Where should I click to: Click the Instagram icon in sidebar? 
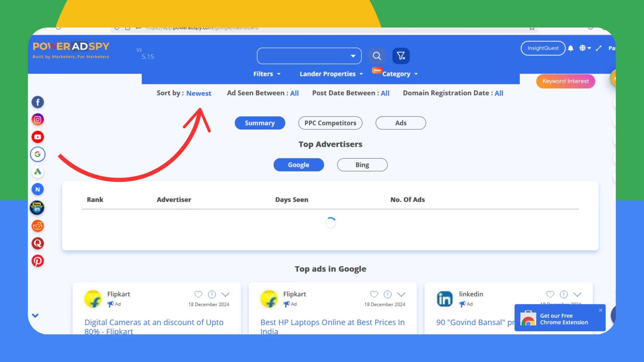click(x=37, y=119)
